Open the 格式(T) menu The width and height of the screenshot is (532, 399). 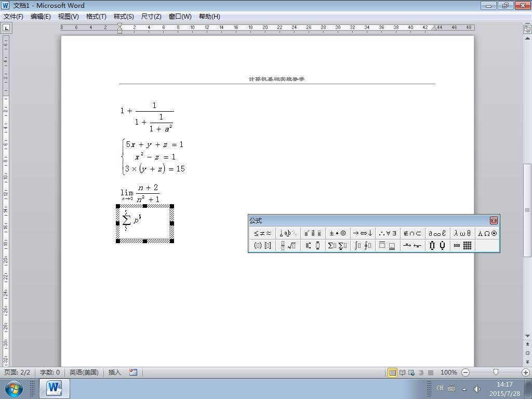(x=96, y=17)
